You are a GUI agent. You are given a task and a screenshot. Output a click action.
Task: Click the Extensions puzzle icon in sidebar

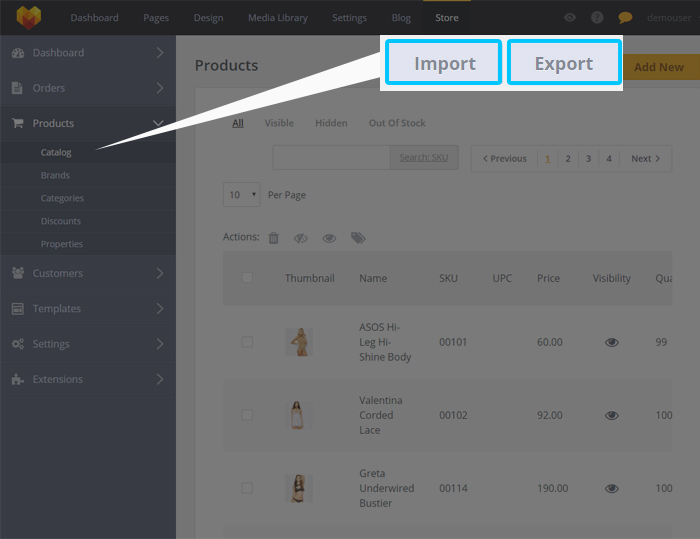tap(18, 379)
